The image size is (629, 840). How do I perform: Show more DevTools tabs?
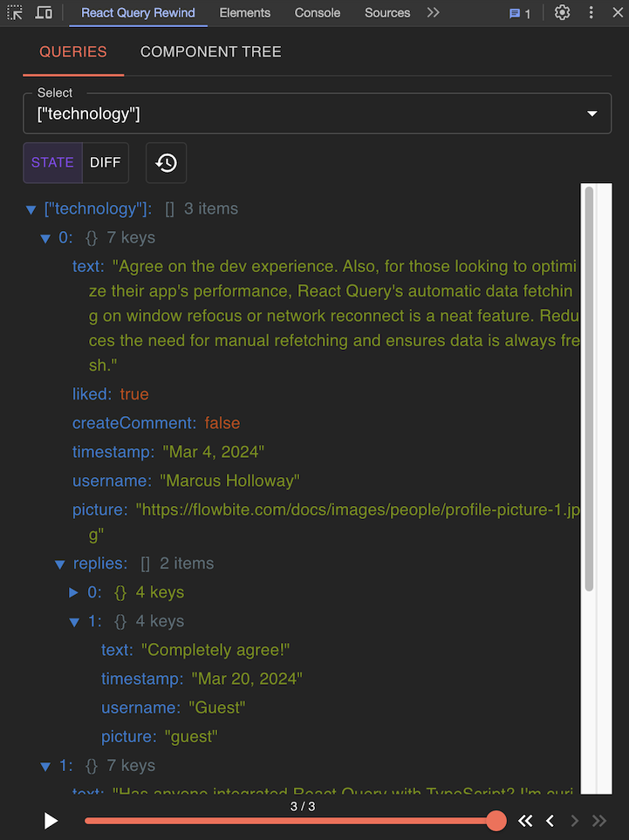coord(434,13)
